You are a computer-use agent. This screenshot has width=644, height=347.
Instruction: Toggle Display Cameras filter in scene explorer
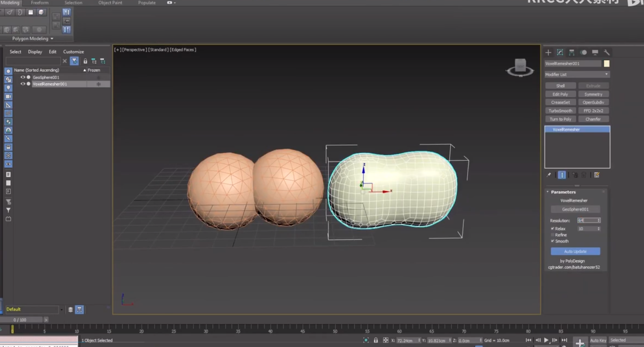(8, 96)
